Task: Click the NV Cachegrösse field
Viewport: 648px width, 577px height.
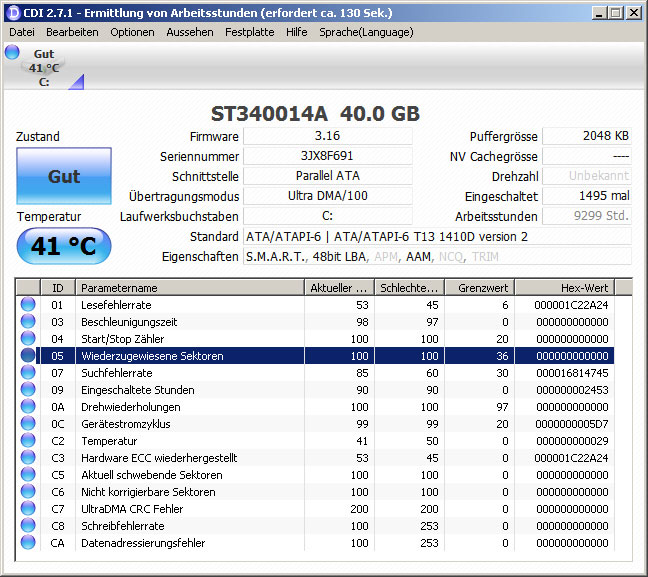Action: pyautogui.click(x=587, y=156)
